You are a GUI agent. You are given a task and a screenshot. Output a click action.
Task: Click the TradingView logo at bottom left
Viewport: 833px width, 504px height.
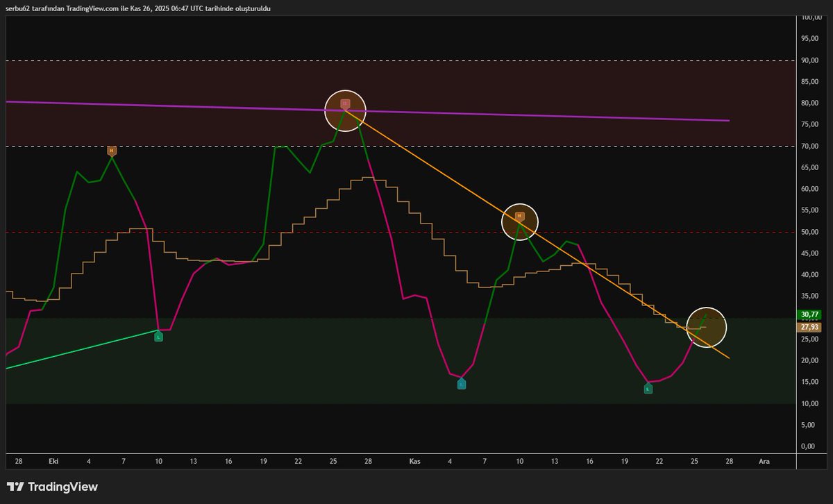(52, 487)
